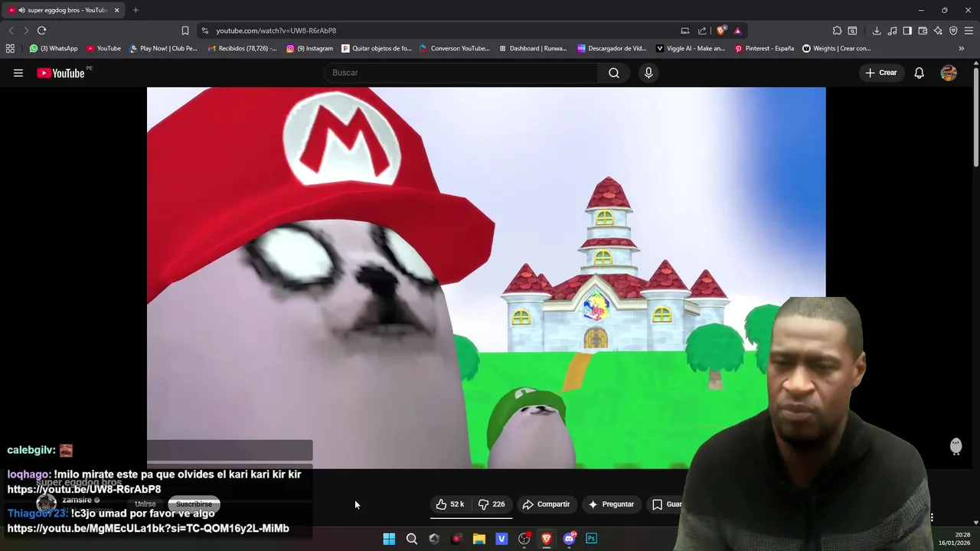The width and height of the screenshot is (980, 551).
Task: Open Windows taskbar search
Action: (x=412, y=539)
